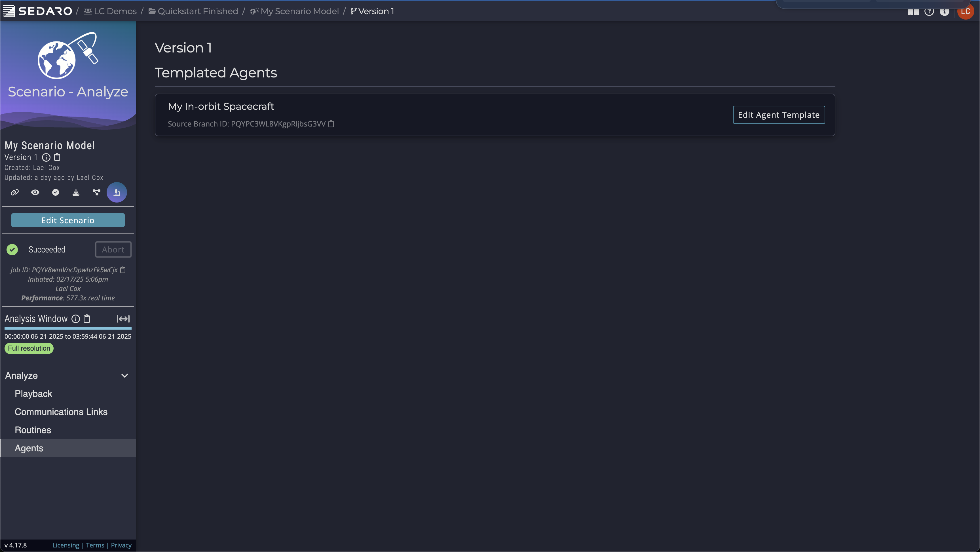Expand the Analyze section
980x552 pixels.
tap(124, 375)
